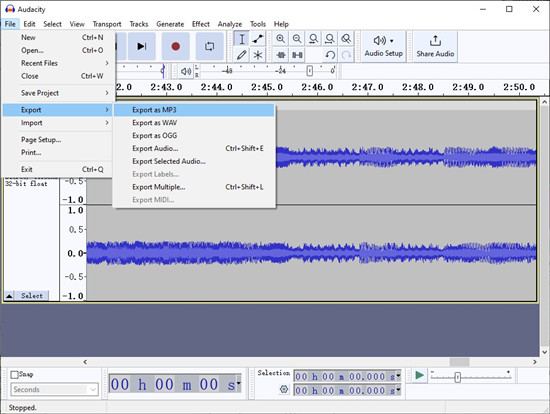Select the Selection (I-beam) tool
Screen dimensions: 550x414
[242, 39]
